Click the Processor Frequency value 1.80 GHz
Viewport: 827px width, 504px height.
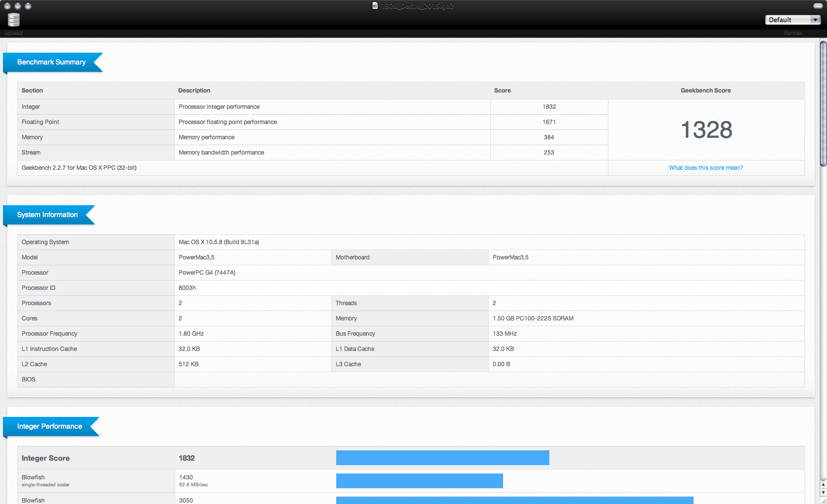click(191, 334)
